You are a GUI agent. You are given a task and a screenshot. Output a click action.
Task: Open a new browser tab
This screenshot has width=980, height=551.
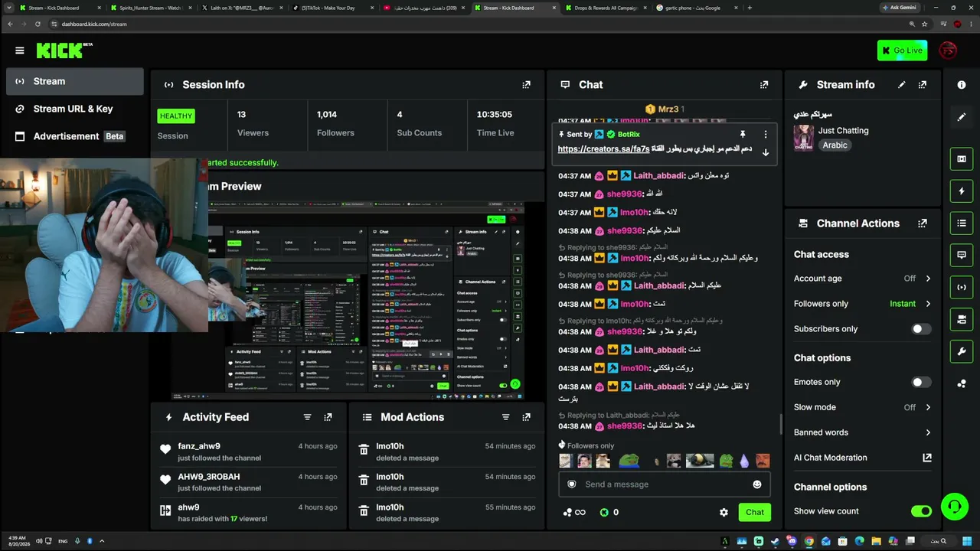click(x=750, y=8)
